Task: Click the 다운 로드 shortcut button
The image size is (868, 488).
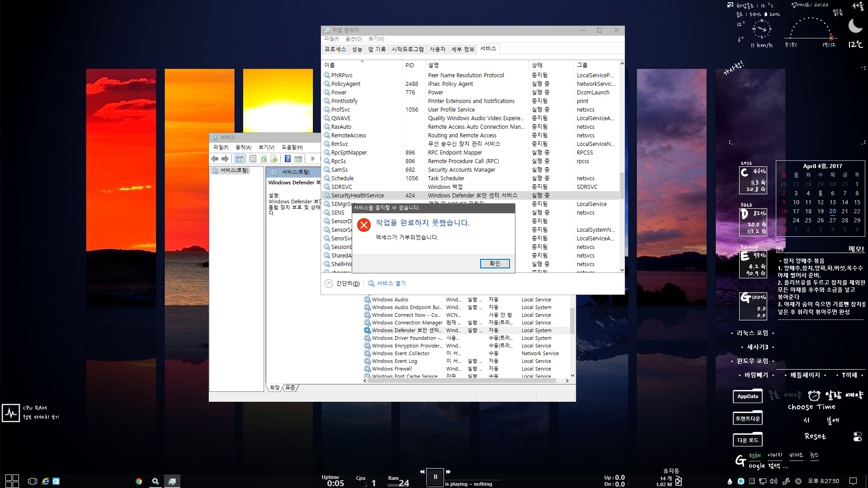Action: tap(748, 440)
